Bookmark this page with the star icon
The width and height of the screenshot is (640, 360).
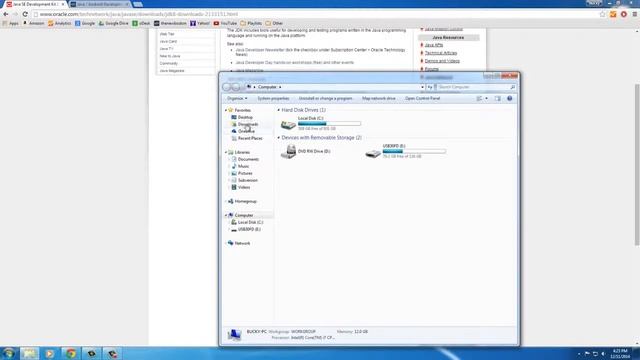pos(602,14)
